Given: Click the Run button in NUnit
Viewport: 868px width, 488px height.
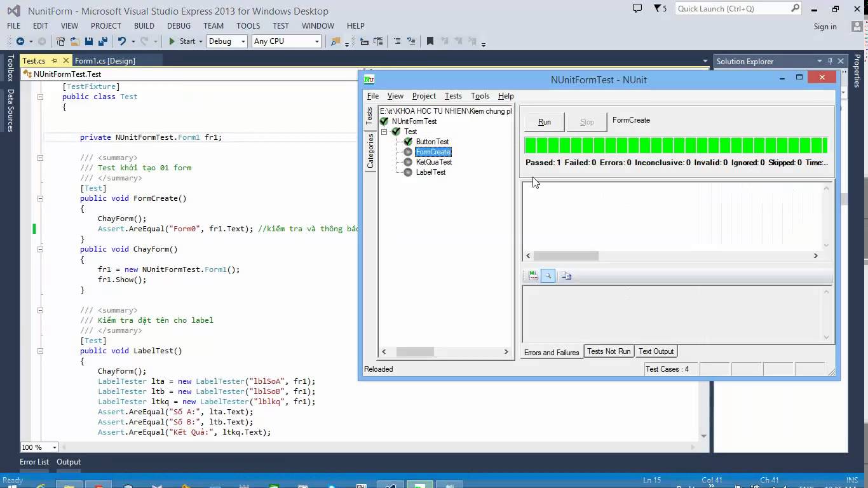Looking at the screenshot, I should 545,122.
